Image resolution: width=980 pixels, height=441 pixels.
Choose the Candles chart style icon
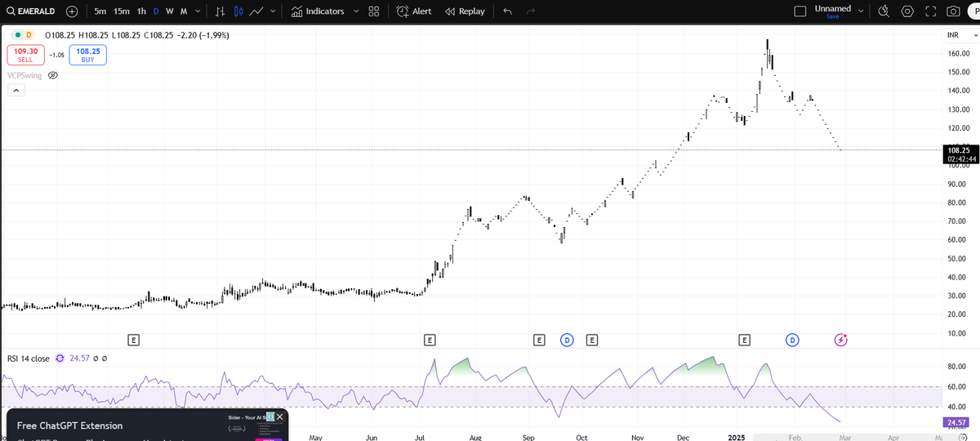[x=238, y=11]
